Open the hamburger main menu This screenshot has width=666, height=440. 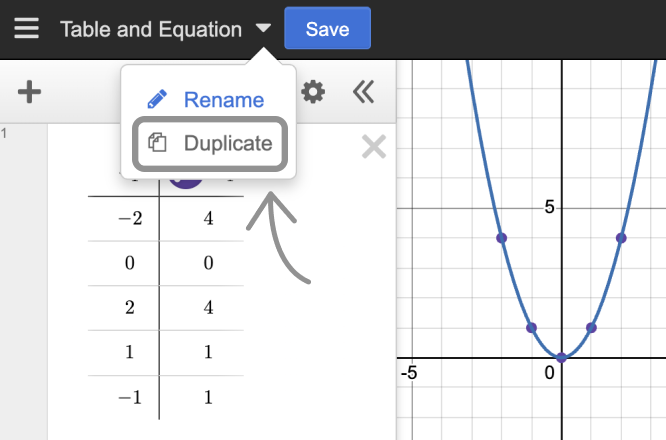pyautogui.click(x=26, y=28)
